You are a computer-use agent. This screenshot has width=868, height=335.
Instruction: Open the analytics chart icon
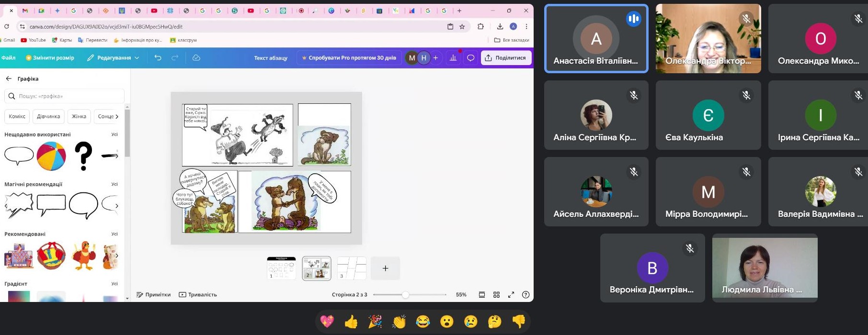453,58
